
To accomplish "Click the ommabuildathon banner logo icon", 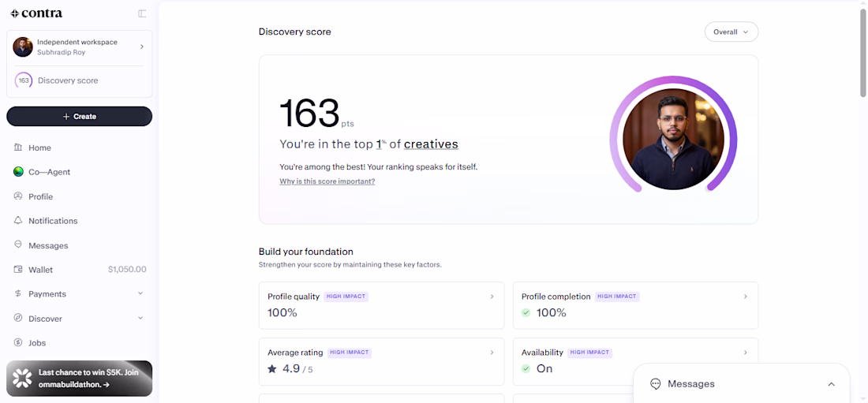I will pos(23,378).
